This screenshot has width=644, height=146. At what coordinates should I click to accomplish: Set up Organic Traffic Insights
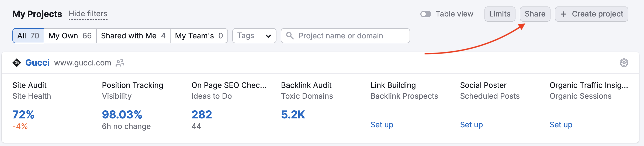coord(561,125)
